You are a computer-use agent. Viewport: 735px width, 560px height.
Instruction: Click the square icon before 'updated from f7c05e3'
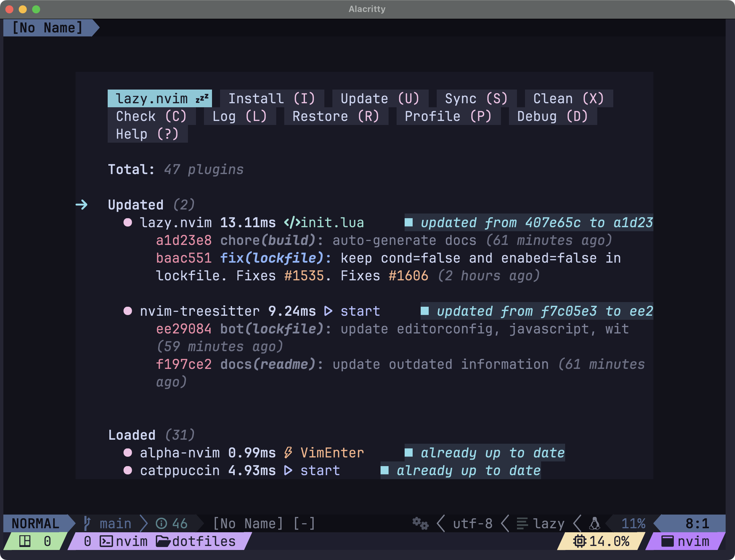pyautogui.click(x=425, y=311)
